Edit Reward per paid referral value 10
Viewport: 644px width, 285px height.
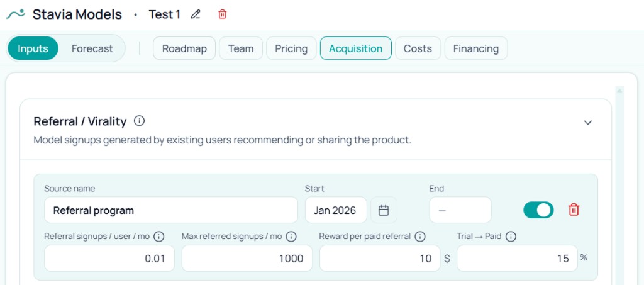pyautogui.click(x=380, y=259)
